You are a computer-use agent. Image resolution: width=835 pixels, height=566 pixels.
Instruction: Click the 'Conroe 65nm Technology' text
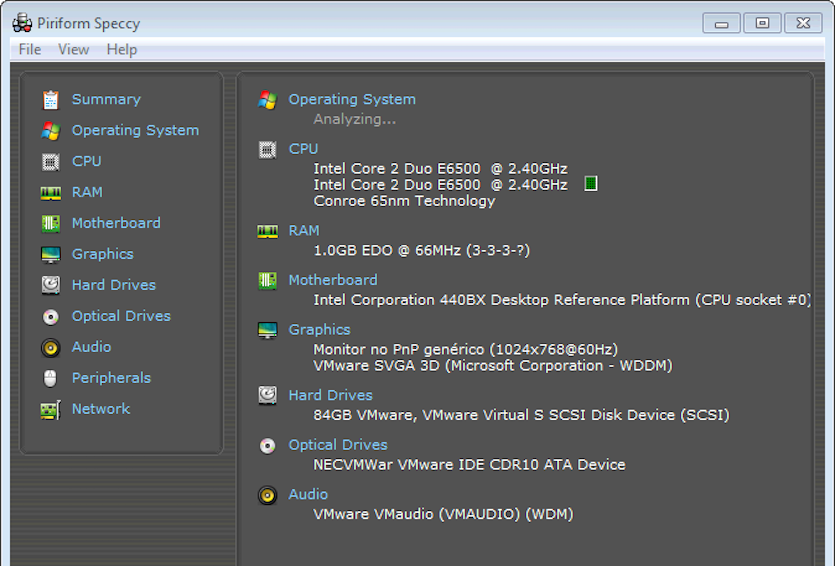(404, 201)
